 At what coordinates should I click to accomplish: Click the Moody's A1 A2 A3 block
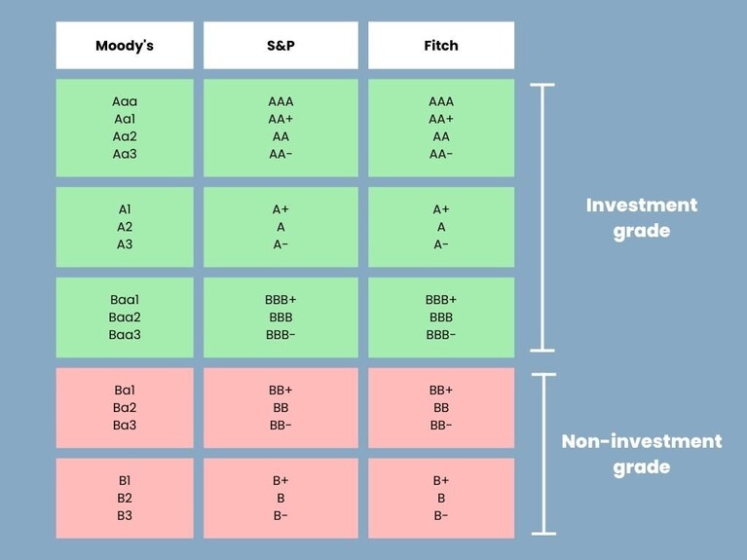click(125, 227)
